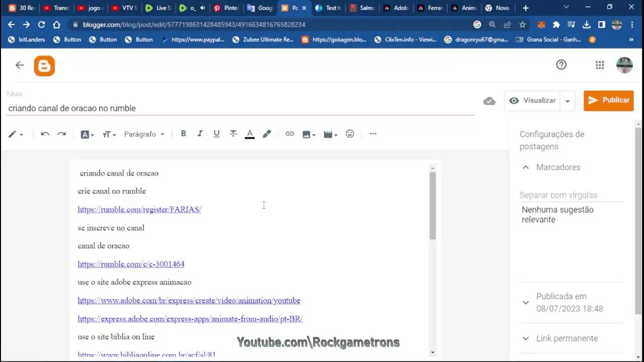Click the Chrome home button

coord(56,24)
